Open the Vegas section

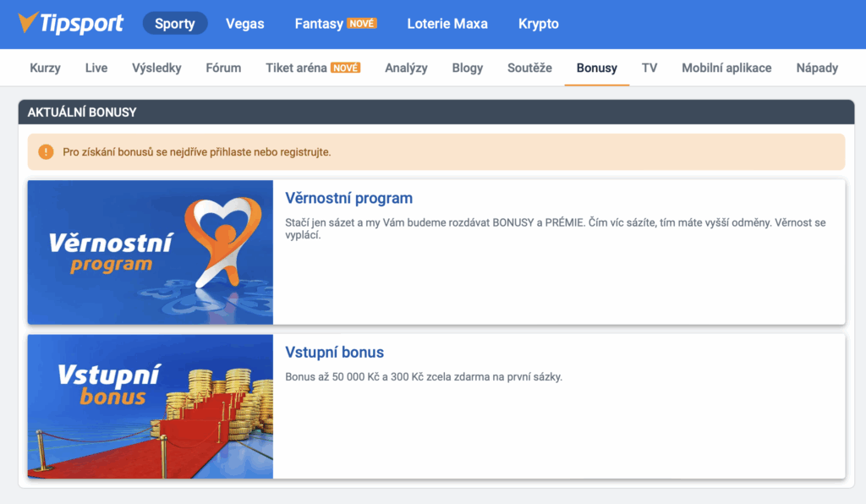pos(244,24)
